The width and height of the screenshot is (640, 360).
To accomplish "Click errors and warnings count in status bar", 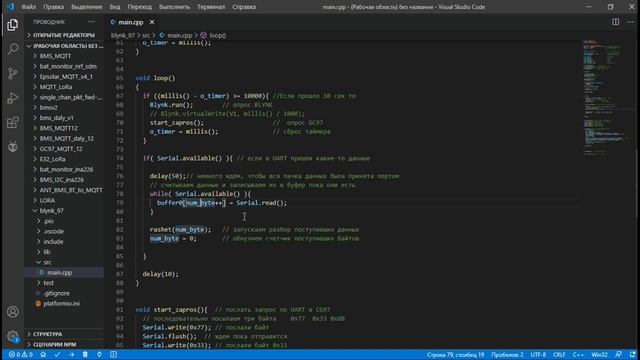I will pyautogui.click(x=21, y=355).
